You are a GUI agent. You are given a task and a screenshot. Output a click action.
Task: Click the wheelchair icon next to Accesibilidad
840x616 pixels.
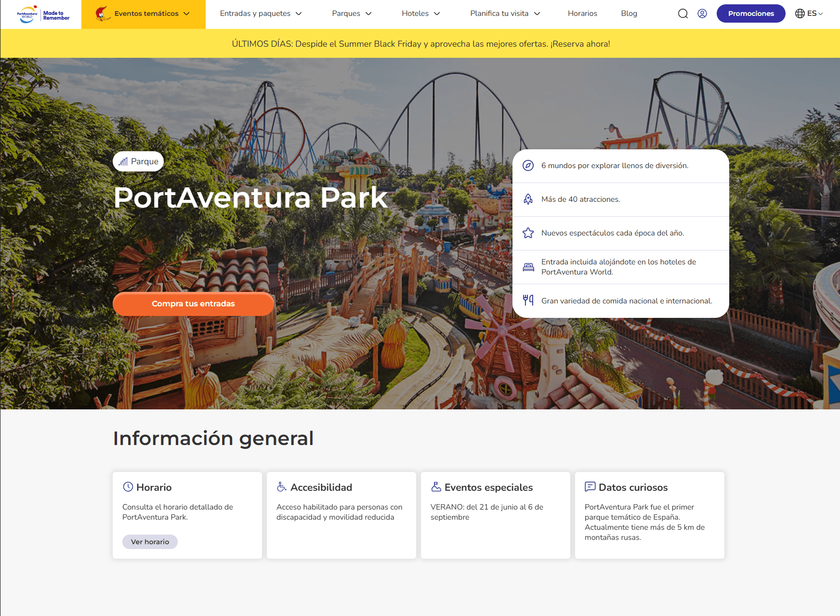[282, 487]
